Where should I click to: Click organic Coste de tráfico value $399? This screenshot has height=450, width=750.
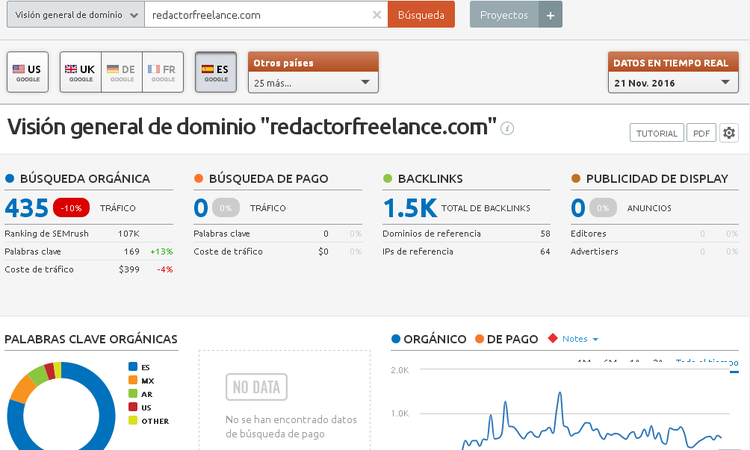[x=129, y=270]
